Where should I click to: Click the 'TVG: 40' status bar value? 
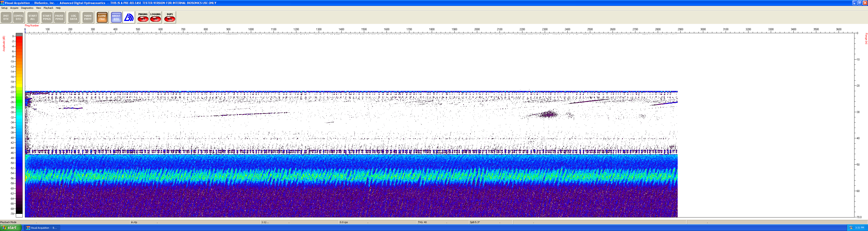coord(422,222)
